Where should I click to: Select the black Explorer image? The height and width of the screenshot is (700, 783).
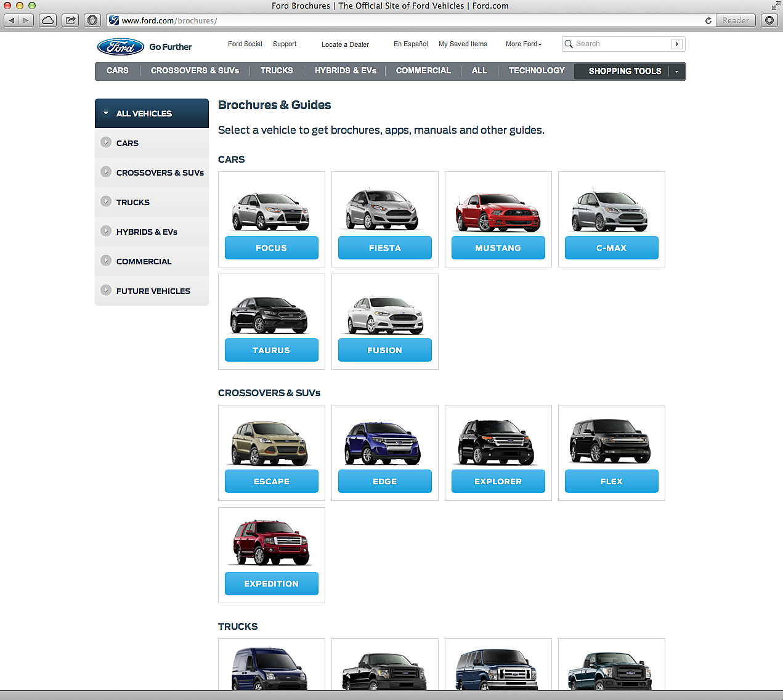(x=497, y=442)
